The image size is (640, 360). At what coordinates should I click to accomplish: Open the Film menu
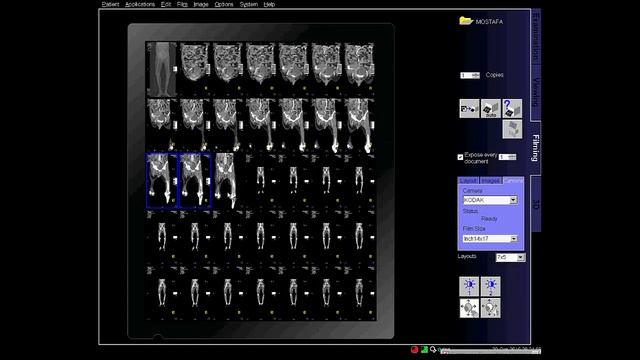[x=182, y=4]
